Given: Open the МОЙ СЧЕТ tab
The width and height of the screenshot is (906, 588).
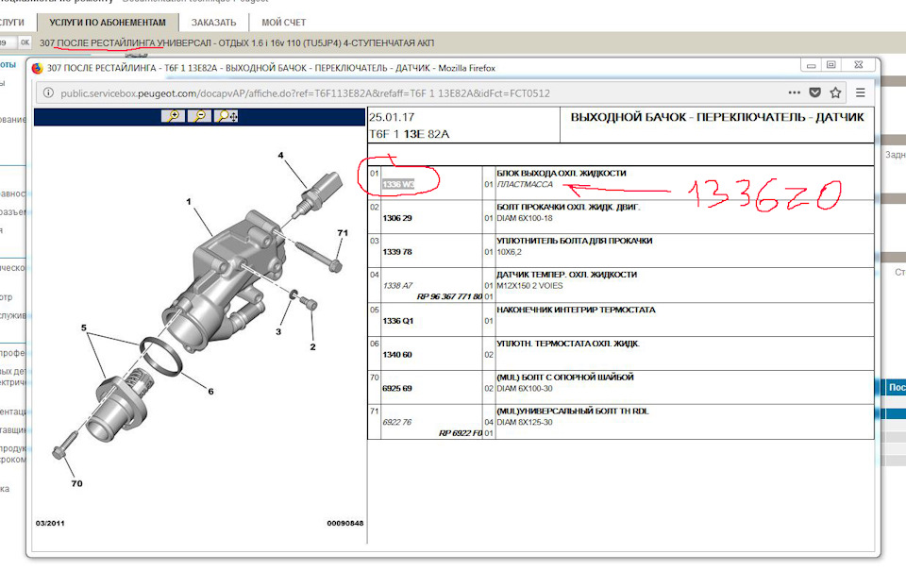Looking at the screenshot, I should coord(284,23).
